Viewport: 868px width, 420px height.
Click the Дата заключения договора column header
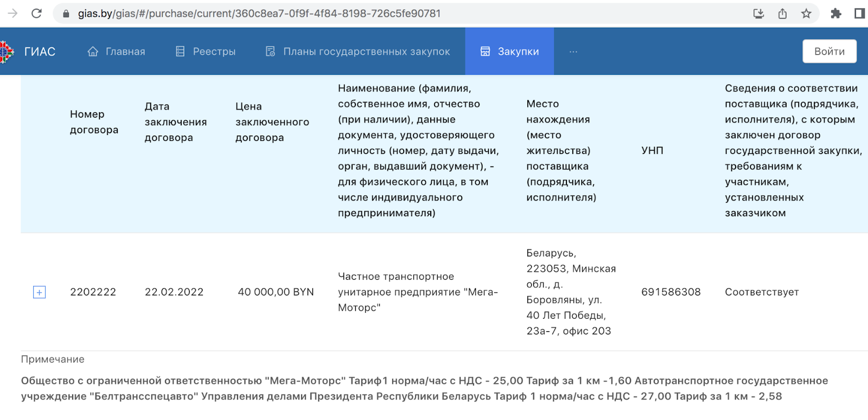point(176,122)
